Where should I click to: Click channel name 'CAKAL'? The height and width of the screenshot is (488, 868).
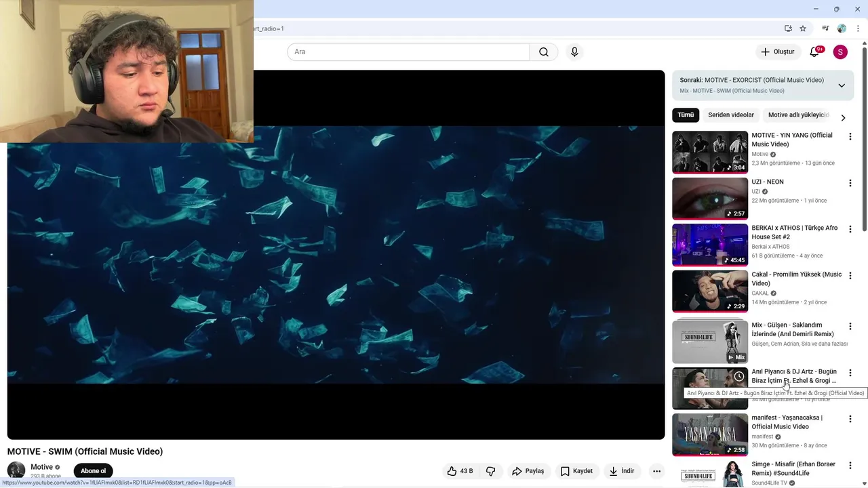point(759,293)
